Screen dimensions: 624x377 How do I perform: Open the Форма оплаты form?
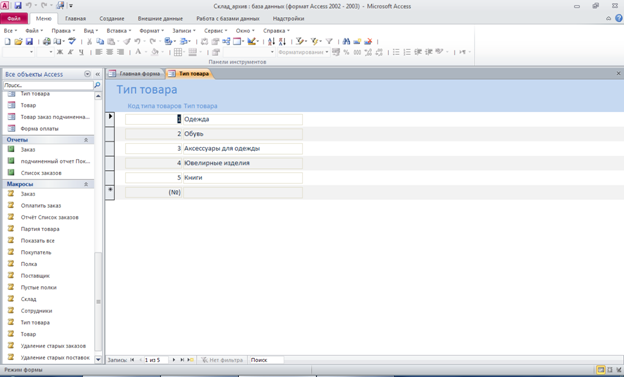(39, 129)
